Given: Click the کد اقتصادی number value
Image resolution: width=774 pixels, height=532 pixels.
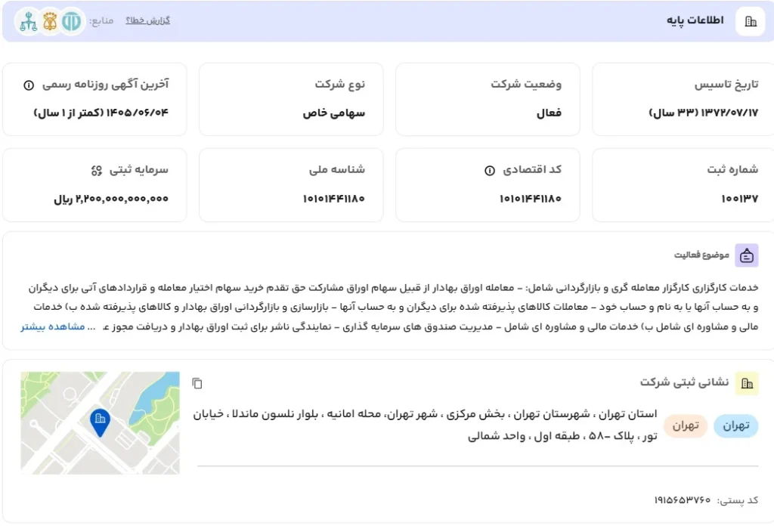Looking at the screenshot, I should (530, 199).
